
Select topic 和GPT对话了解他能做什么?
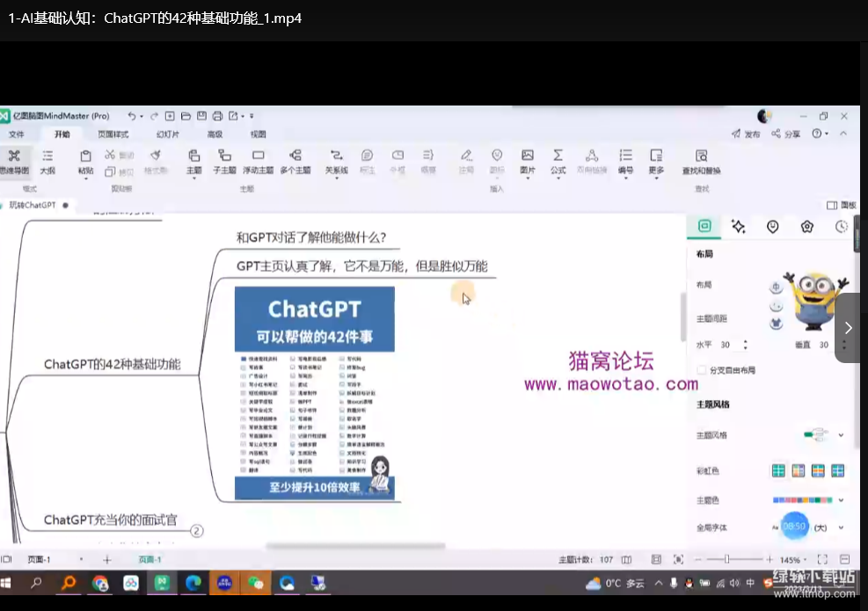(x=311, y=237)
